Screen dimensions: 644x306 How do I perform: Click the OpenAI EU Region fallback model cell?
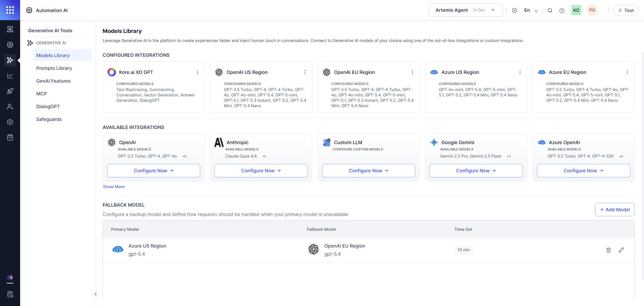(336, 250)
